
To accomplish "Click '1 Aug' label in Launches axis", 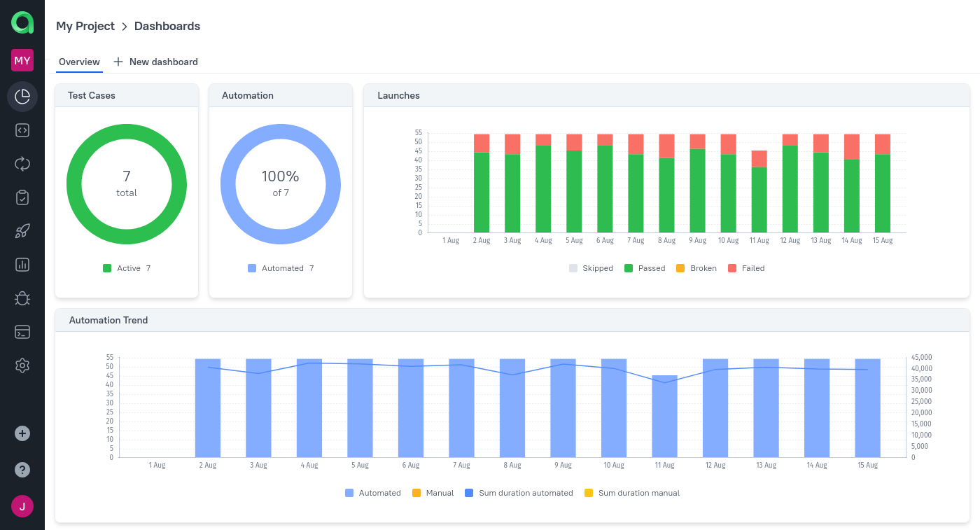I will click(451, 240).
